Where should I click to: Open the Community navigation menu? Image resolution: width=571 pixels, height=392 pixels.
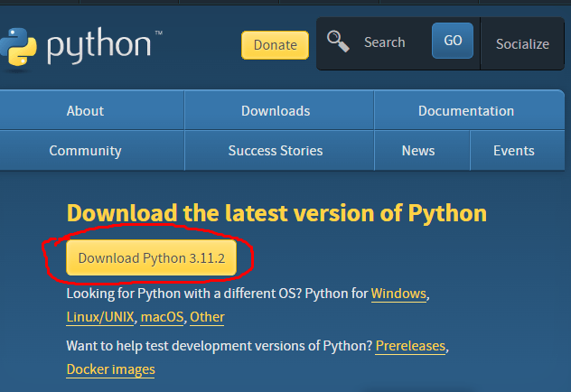[x=85, y=151]
